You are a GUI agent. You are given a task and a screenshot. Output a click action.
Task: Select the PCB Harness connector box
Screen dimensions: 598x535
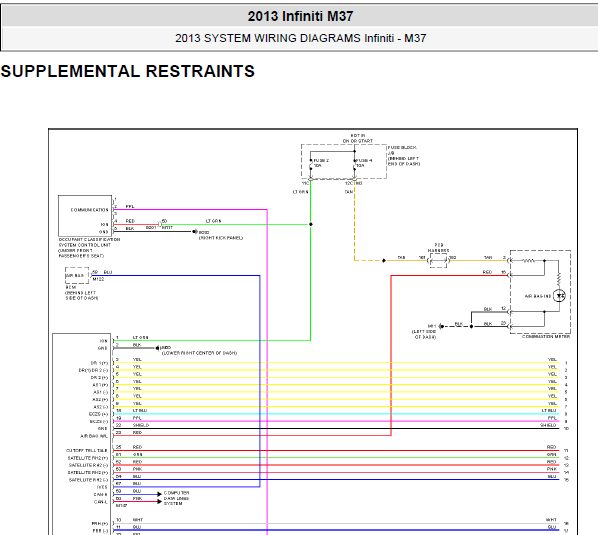tap(439, 260)
